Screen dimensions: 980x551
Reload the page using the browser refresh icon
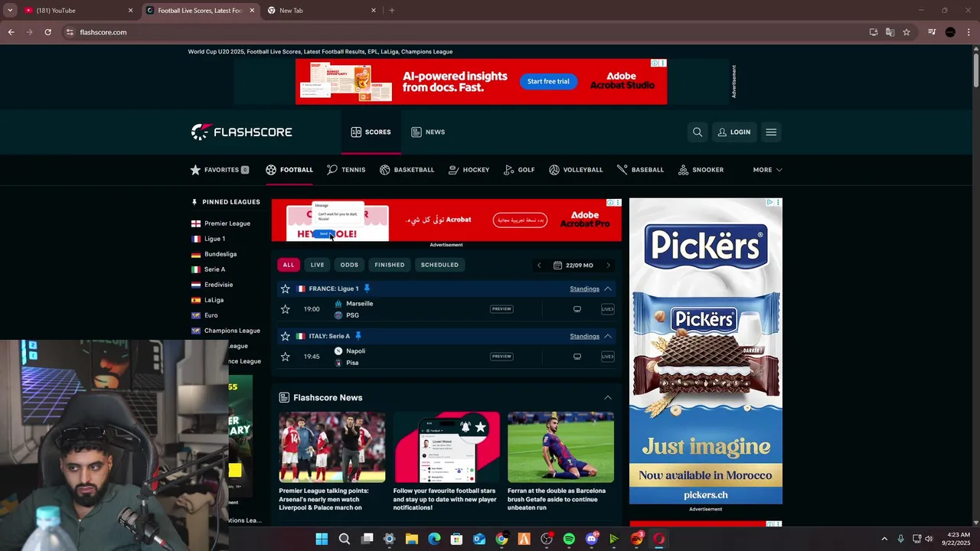(47, 32)
